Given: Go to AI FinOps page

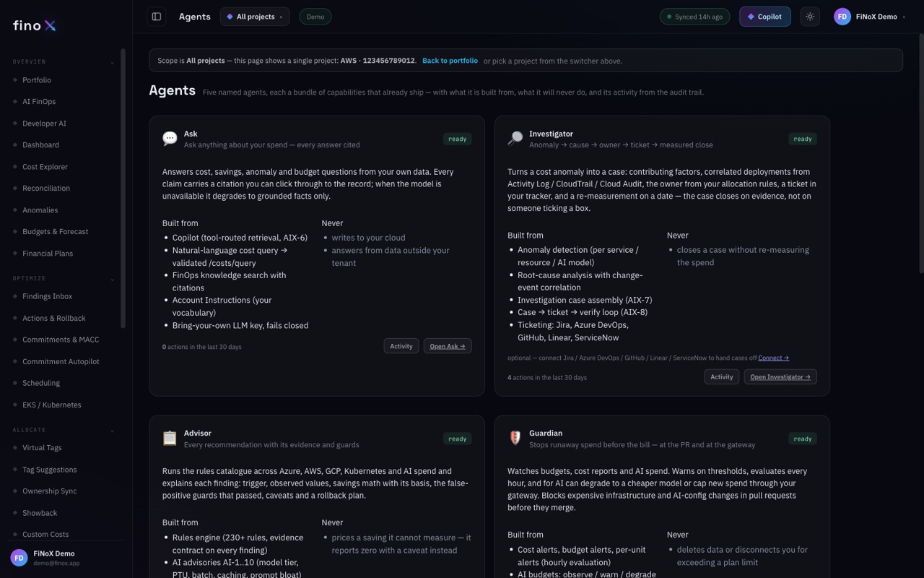Looking at the screenshot, I should point(39,102).
